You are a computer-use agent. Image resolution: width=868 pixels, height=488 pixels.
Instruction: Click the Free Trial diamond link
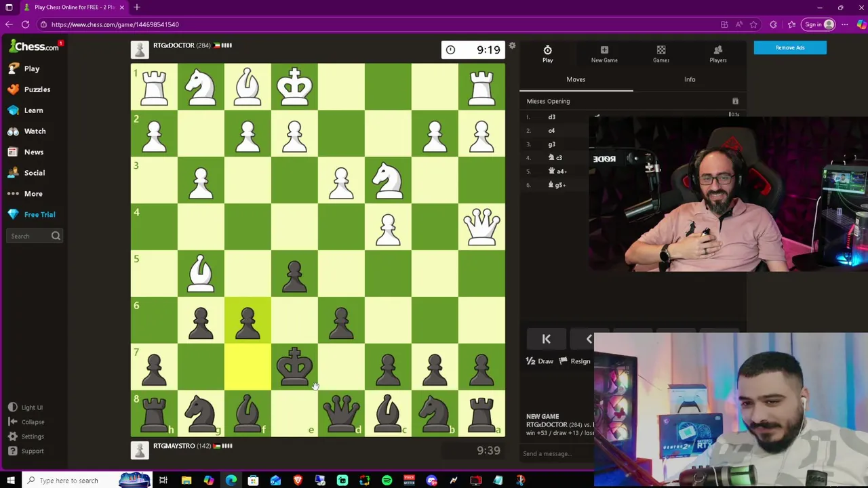click(31, 214)
